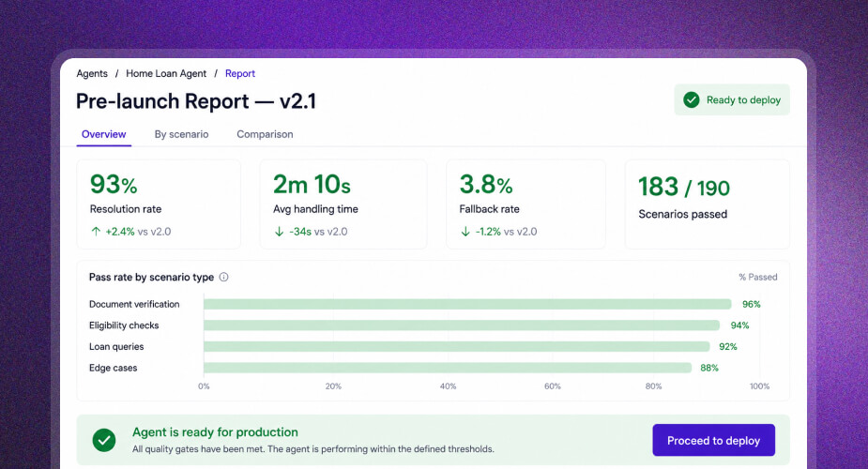The width and height of the screenshot is (868, 469).
Task: Click the green checkmark circle in production banner
Action: 104,440
